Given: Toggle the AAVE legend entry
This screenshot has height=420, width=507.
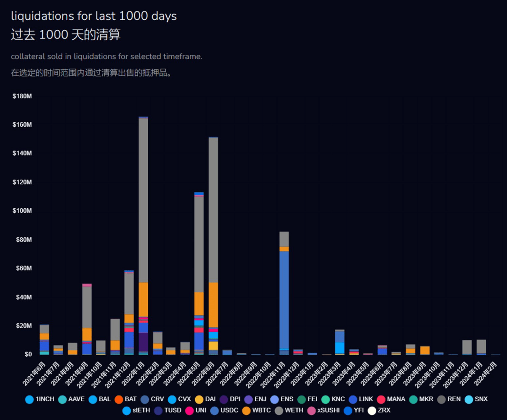Looking at the screenshot, I should (71, 399).
